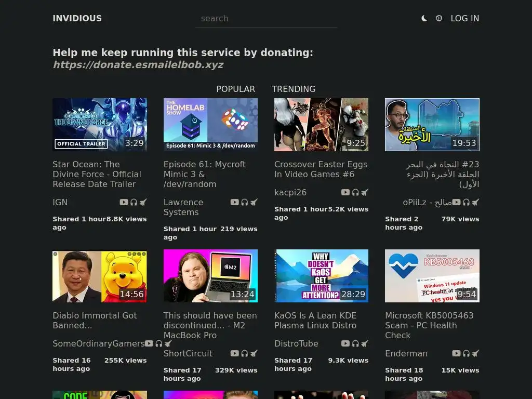532x399 pixels.
Task: Open the Enderman channel link
Action: pos(406,353)
